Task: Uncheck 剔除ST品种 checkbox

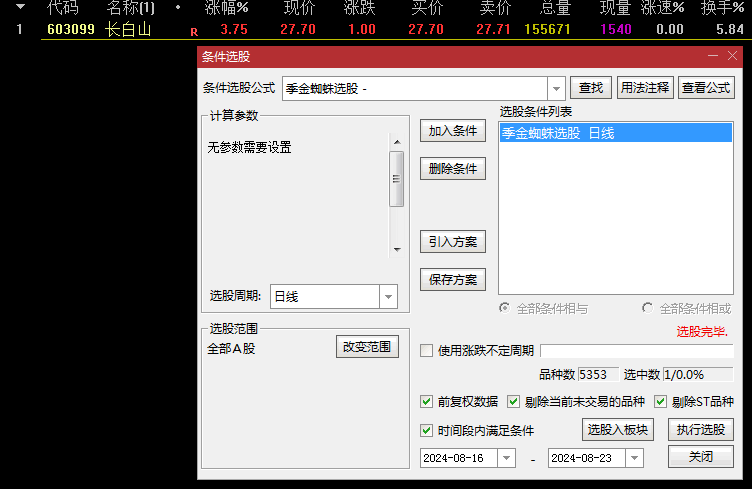Action: click(660, 401)
